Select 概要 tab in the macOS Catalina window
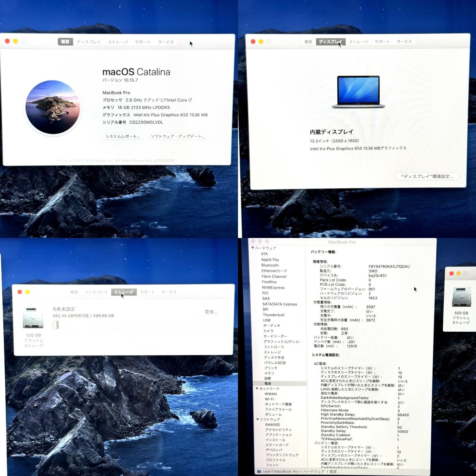 65,42
